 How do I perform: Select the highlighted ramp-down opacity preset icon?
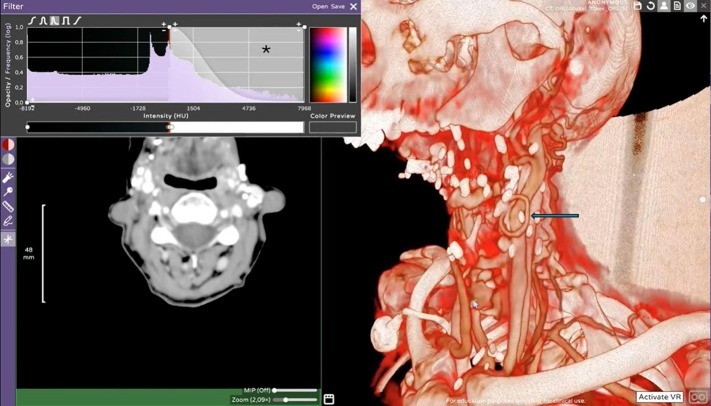point(54,21)
